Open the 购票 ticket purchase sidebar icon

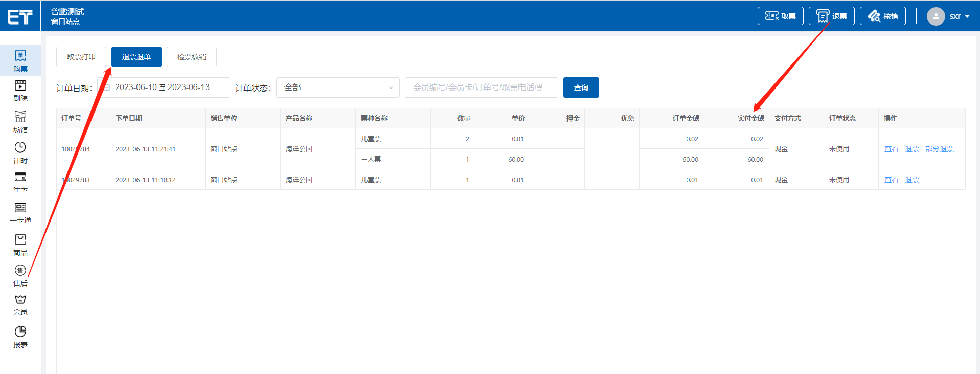coord(20,60)
